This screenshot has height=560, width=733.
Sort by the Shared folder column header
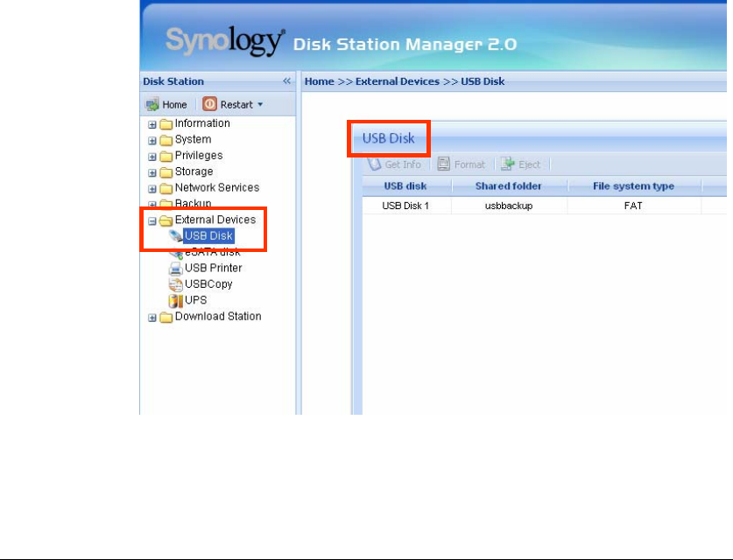[x=509, y=186]
